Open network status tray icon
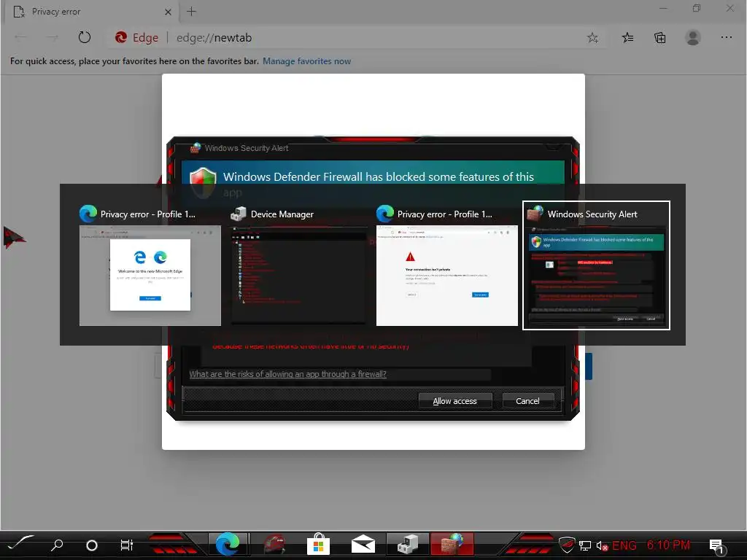Viewport: 747px width, 560px height. (585, 545)
